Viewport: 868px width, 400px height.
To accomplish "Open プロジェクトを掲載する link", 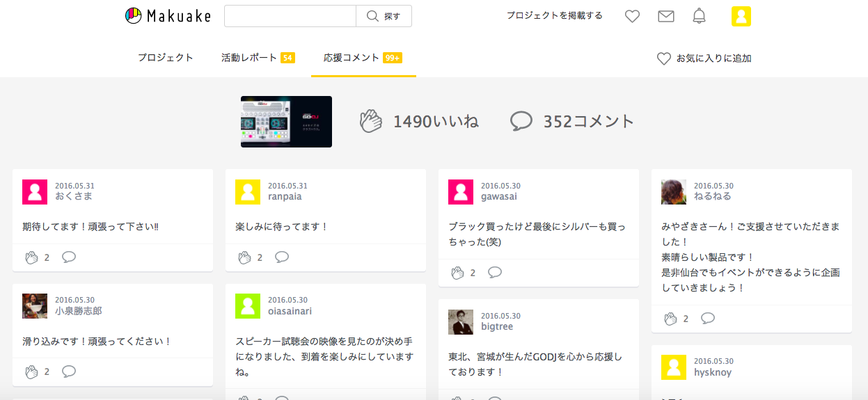I will click(x=555, y=15).
